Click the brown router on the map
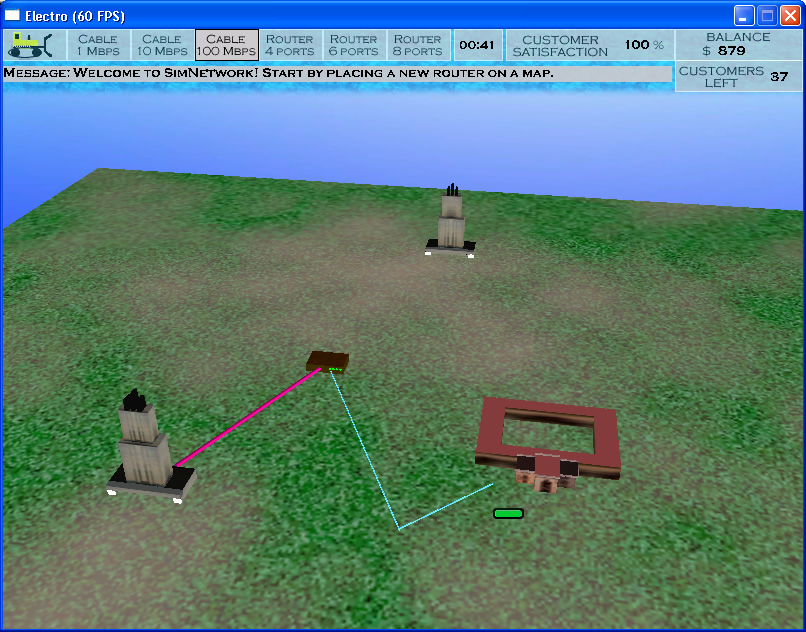Viewport: 806px width, 632px height. tap(327, 361)
